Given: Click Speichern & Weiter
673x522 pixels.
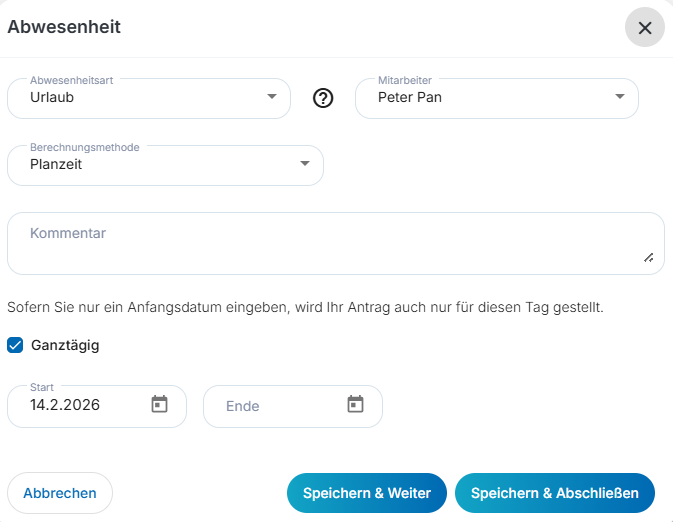Looking at the screenshot, I should pos(366,493).
